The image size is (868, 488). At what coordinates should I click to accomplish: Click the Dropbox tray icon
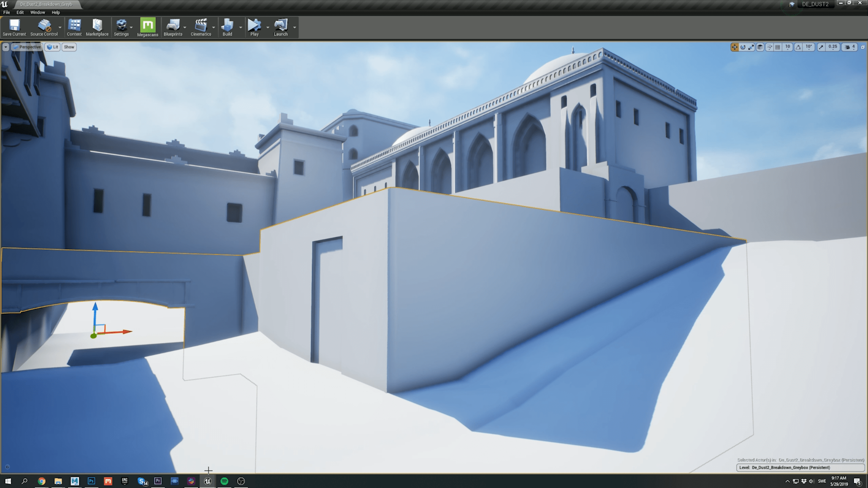point(804,481)
